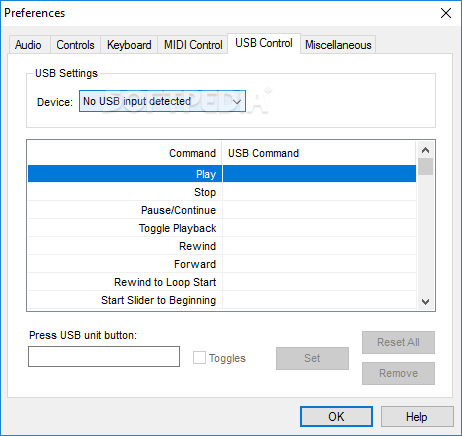Click the Reset All button

click(x=398, y=342)
